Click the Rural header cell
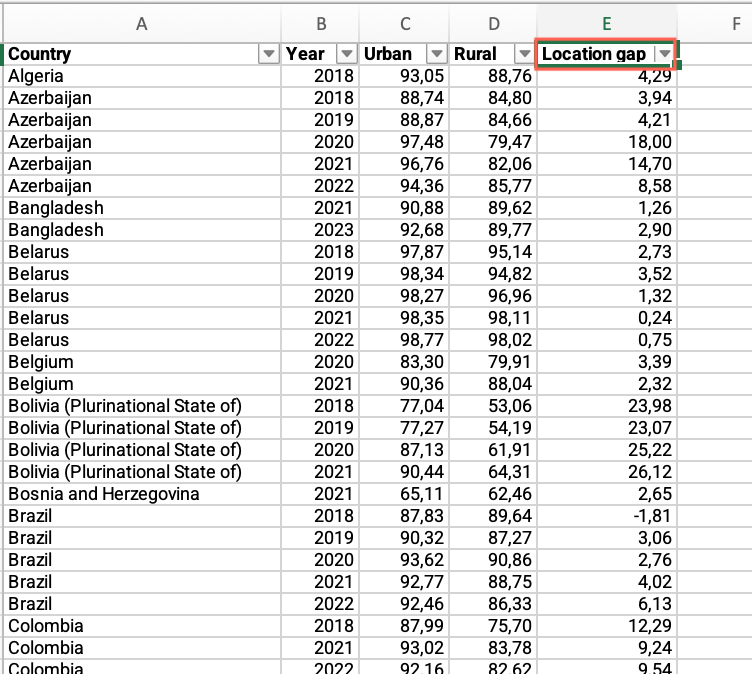The height and width of the screenshot is (674, 752). point(493,54)
